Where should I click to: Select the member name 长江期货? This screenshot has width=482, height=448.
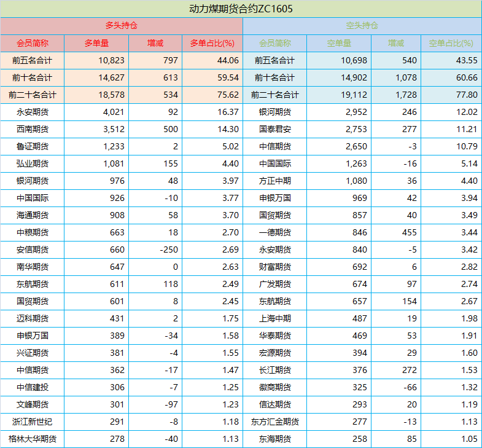click(275, 371)
